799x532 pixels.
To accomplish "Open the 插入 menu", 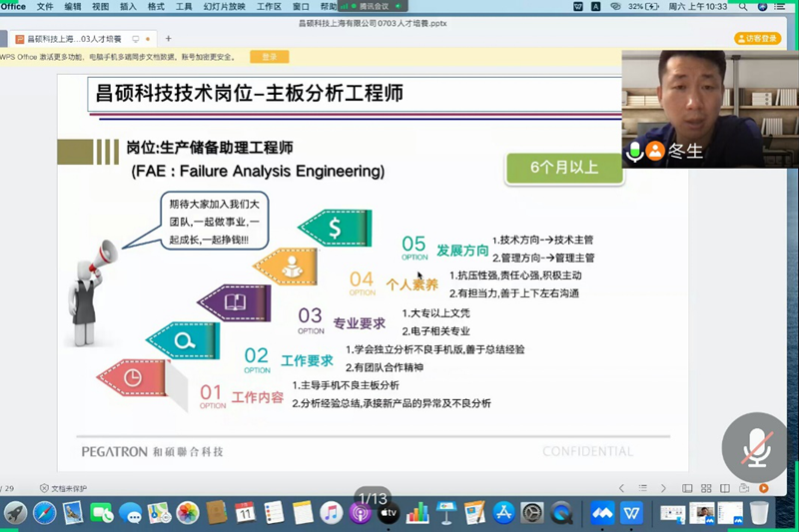I will 128,6.
